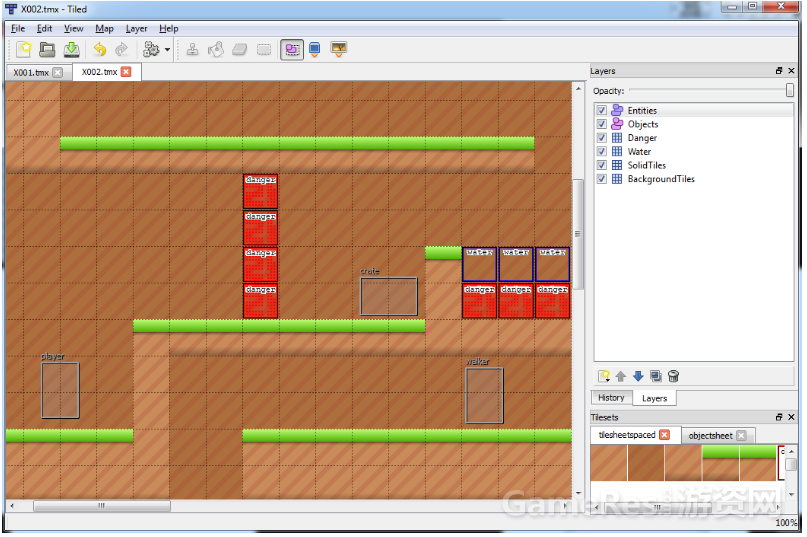Open the Help menu
Image resolution: width=807 pixels, height=537 pixels.
click(x=169, y=29)
